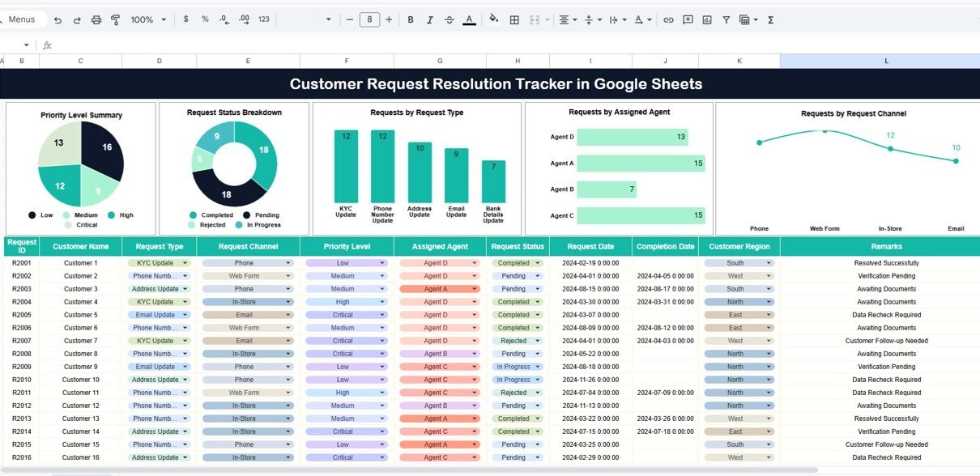This screenshot has height=476, width=980.
Task: Click the Format as currency button
Action: (x=186, y=19)
